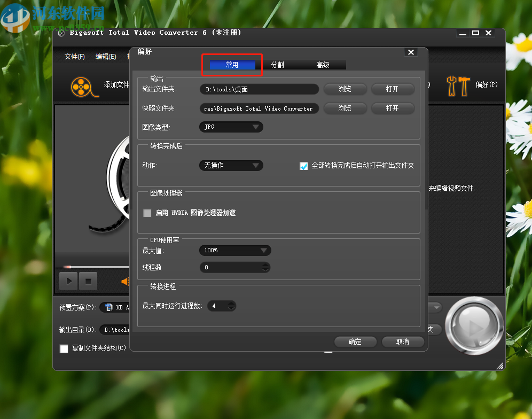Click the stop button under the preview
Screen dimensions: 532x419
[87, 281]
